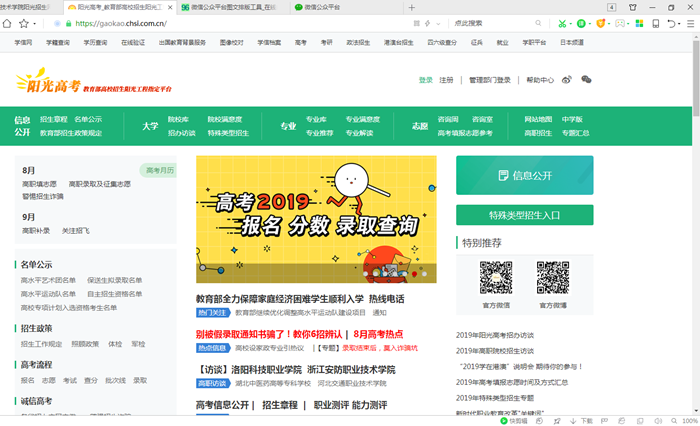Open 学信网 in the top navigation

tap(23, 42)
